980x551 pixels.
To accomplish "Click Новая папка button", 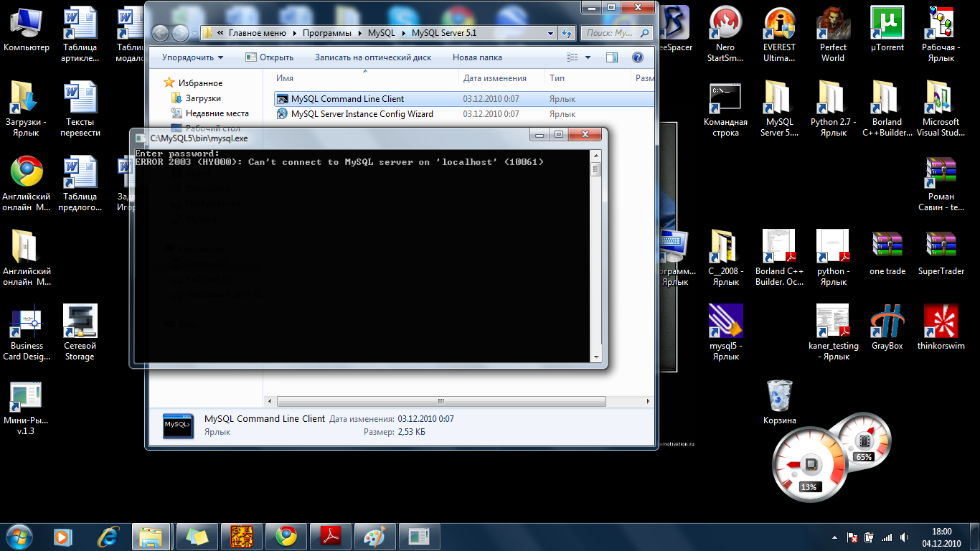I will [x=477, y=57].
